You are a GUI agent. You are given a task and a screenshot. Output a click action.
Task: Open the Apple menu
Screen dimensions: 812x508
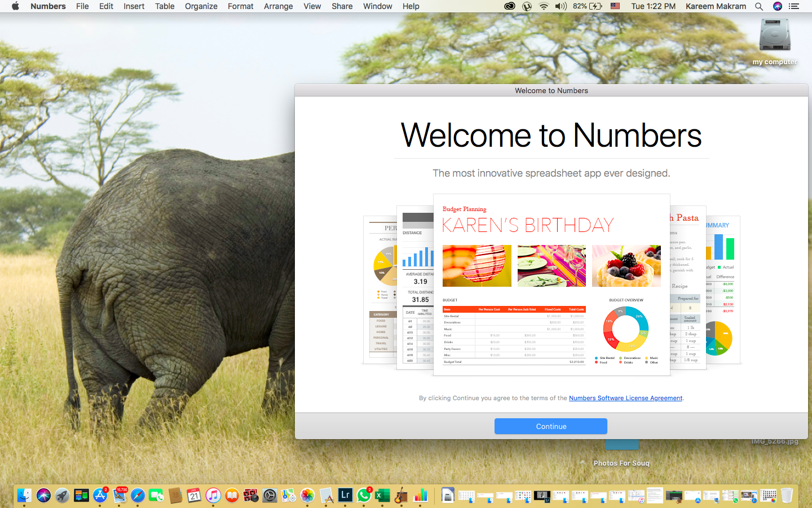pos(15,6)
